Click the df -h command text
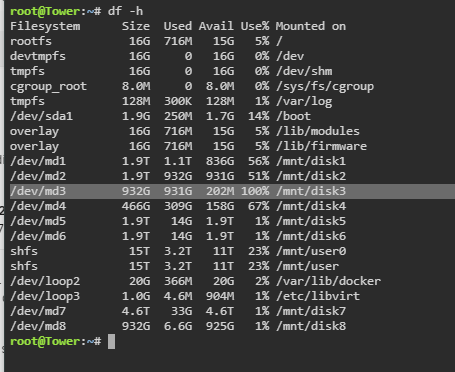The image size is (455, 372). pos(125,11)
